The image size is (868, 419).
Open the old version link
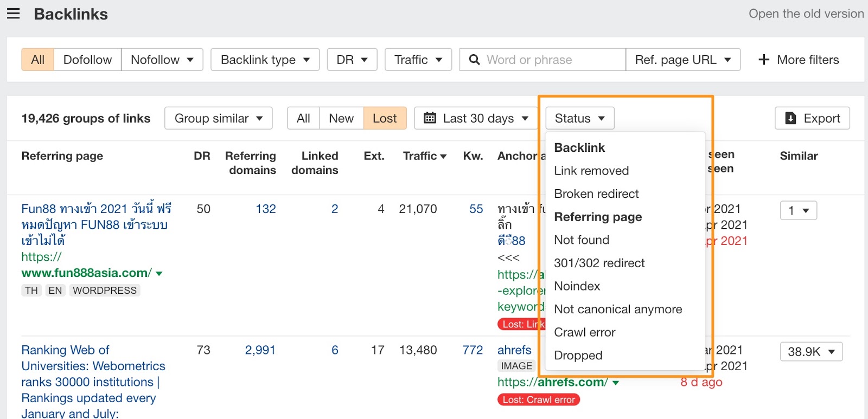806,14
